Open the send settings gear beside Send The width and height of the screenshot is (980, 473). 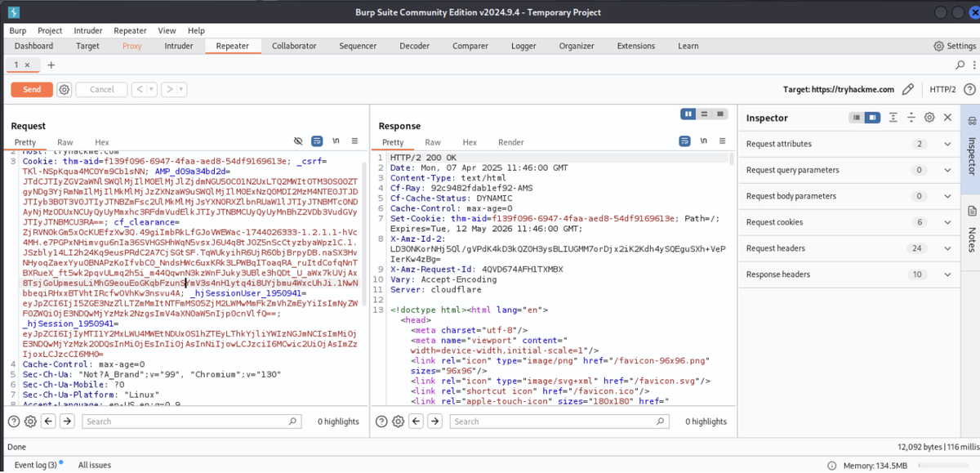click(x=64, y=89)
